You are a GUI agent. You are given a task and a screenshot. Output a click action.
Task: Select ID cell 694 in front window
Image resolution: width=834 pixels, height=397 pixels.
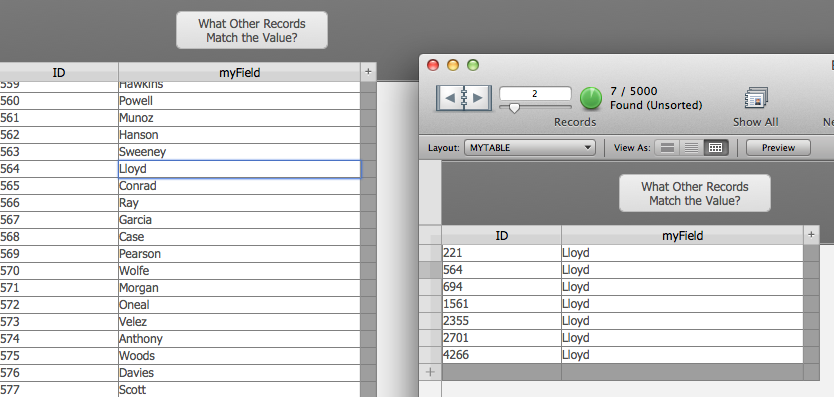tap(502, 287)
